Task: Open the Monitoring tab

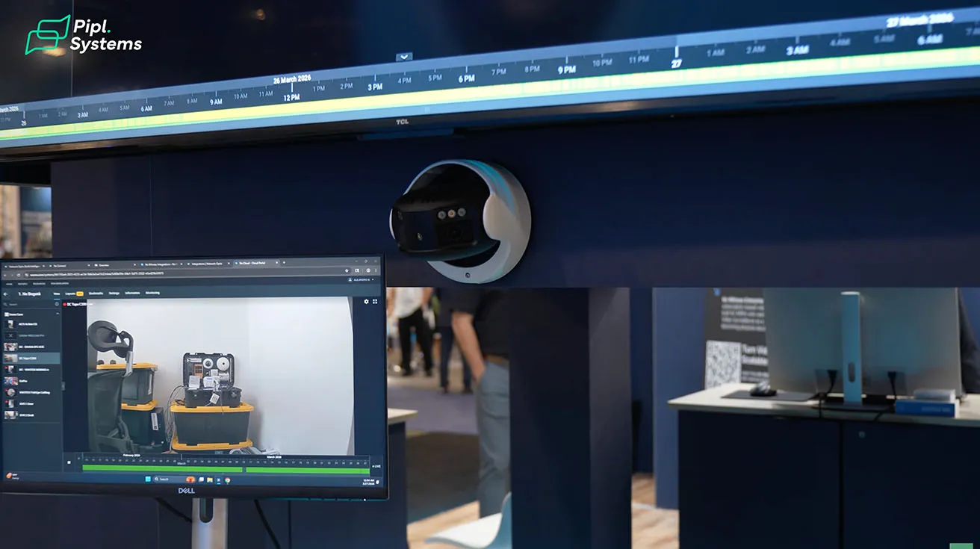Action: coord(152,294)
